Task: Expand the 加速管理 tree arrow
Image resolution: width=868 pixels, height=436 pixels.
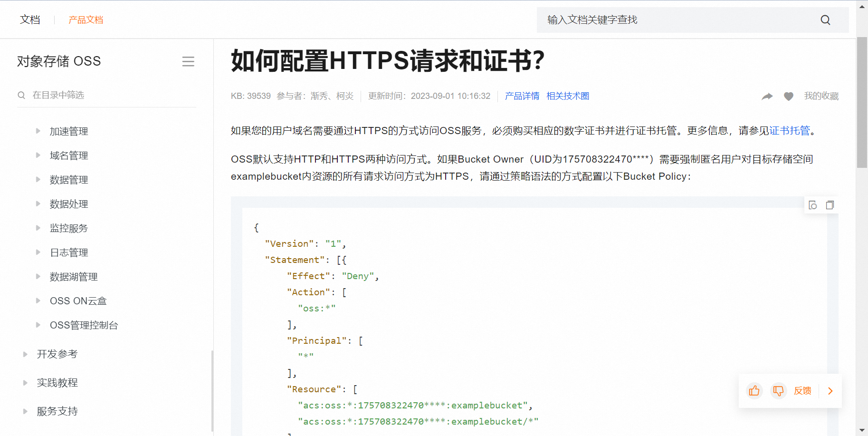Action: click(38, 131)
